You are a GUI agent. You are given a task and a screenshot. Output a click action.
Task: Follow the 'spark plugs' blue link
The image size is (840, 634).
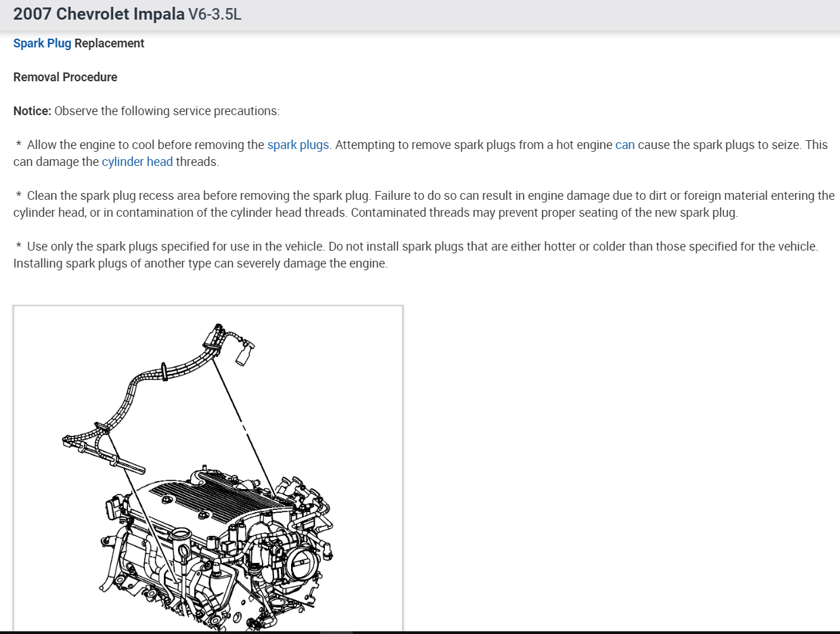point(298,145)
